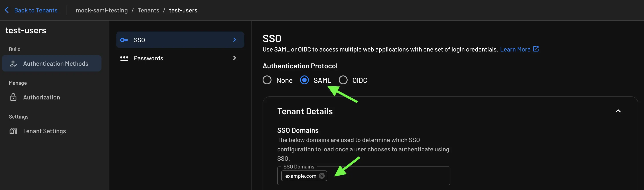
Task: Remove the example.com domain chip
Action: [322, 176]
